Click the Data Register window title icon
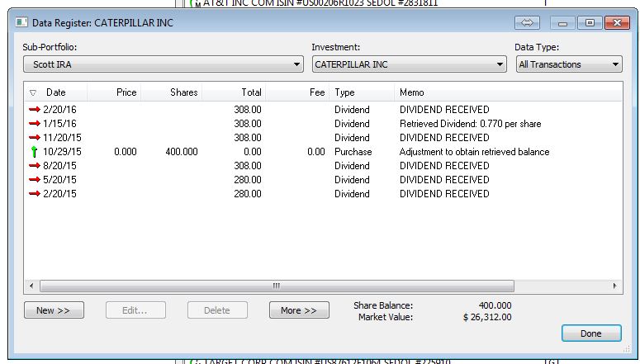640x364 pixels. 21,22
